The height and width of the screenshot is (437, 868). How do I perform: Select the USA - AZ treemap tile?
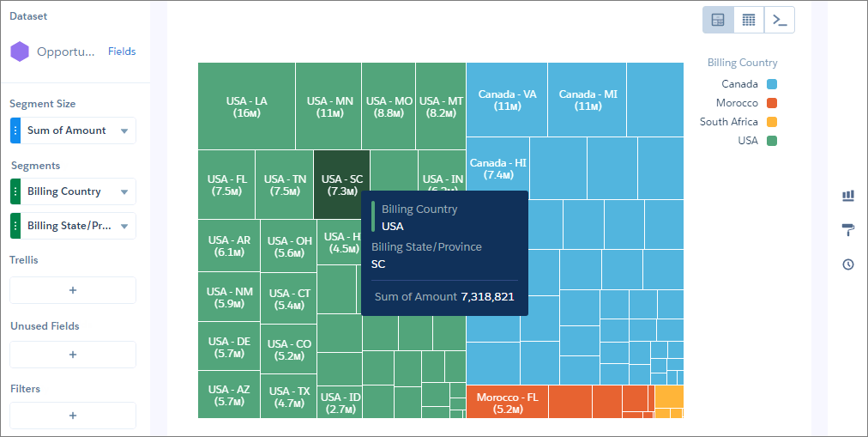coord(229,395)
